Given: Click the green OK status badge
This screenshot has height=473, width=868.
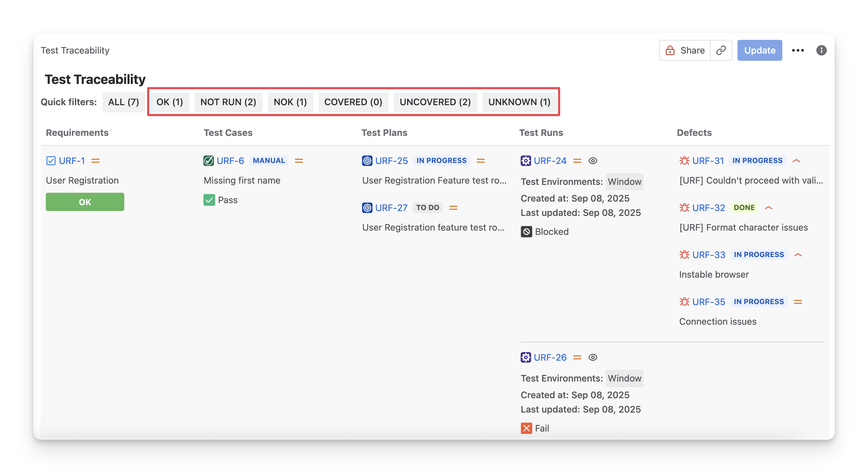Looking at the screenshot, I should pyautogui.click(x=85, y=202).
